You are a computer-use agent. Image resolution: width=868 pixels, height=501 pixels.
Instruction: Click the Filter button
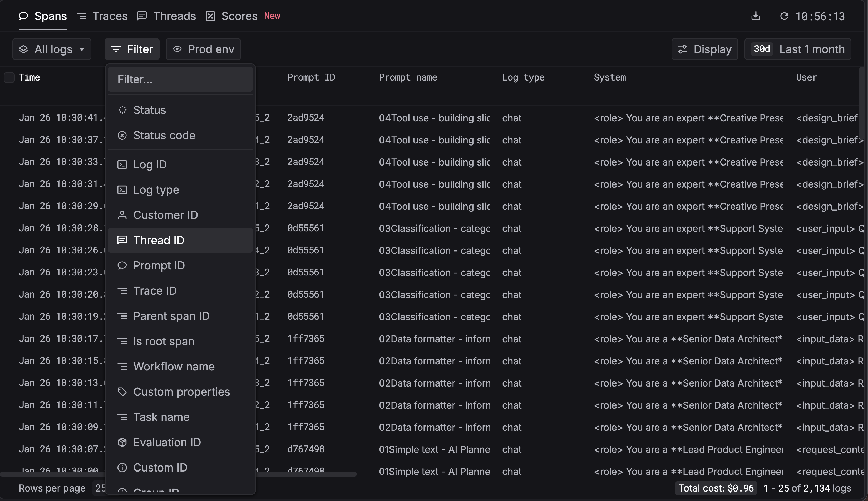(132, 49)
